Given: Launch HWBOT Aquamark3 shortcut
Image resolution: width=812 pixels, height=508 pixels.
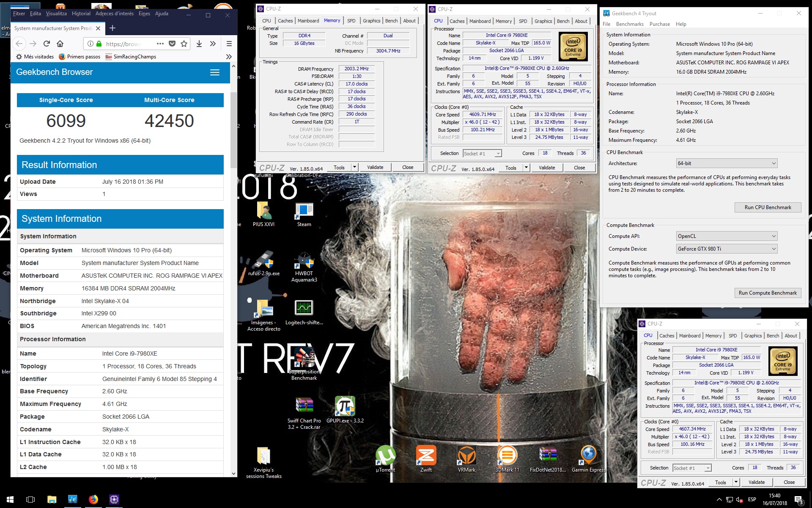Looking at the screenshot, I should [x=304, y=267].
